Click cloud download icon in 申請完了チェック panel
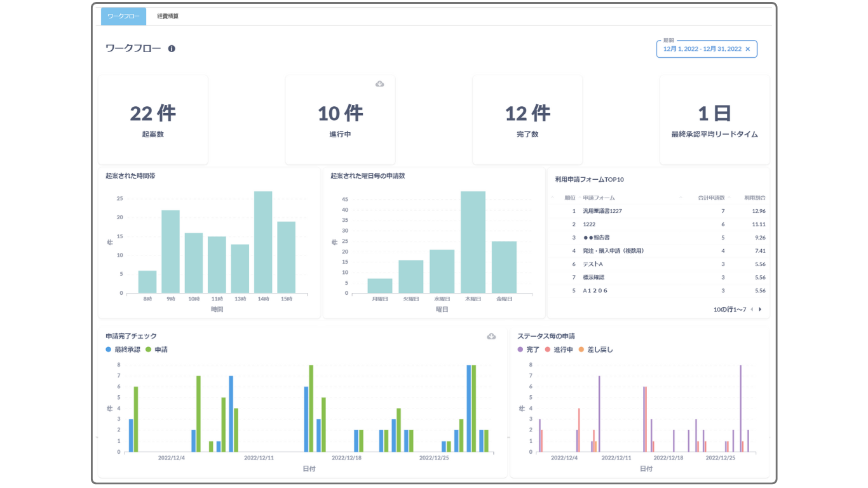This screenshot has width=868, height=488. [491, 336]
